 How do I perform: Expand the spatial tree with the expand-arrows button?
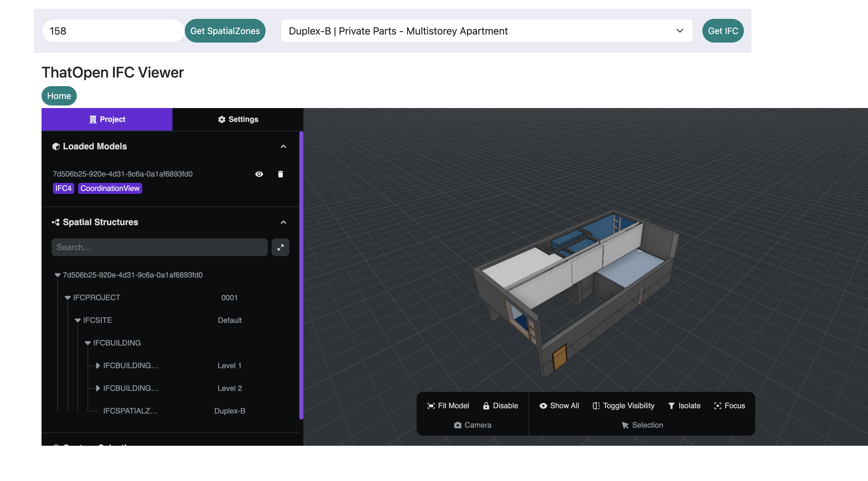pos(280,247)
